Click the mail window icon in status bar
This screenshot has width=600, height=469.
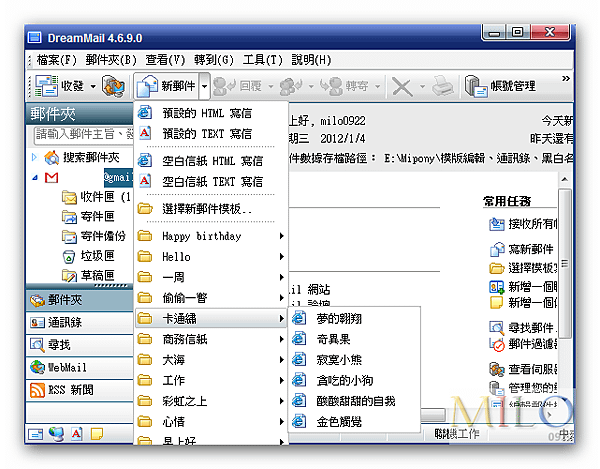[x=36, y=434]
